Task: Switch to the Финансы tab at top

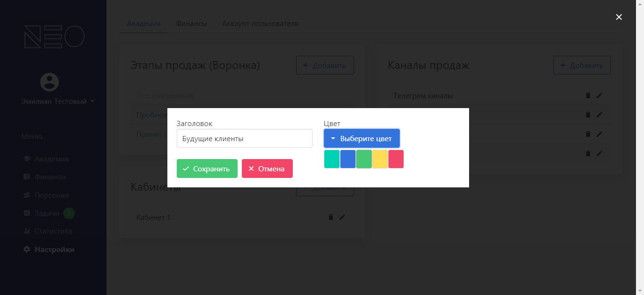Action: click(191, 24)
